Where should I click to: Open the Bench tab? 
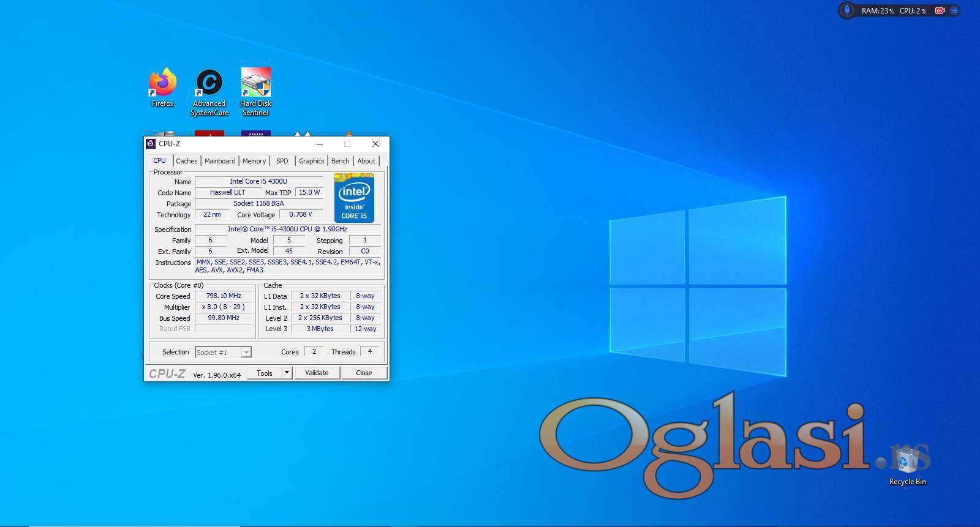coord(340,161)
